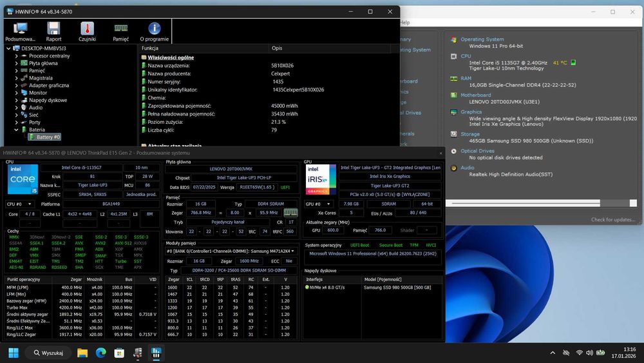
Task: Expand the Pamięć tree node
Action: click(17, 71)
